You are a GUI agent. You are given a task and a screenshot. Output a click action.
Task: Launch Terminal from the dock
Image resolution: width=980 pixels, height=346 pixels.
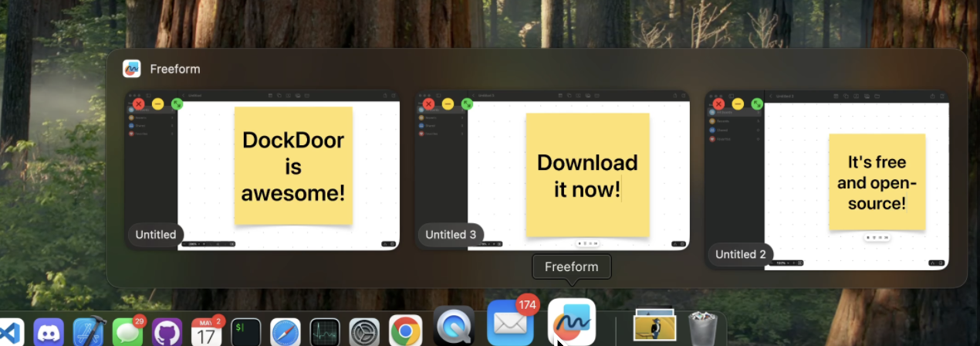tap(246, 332)
